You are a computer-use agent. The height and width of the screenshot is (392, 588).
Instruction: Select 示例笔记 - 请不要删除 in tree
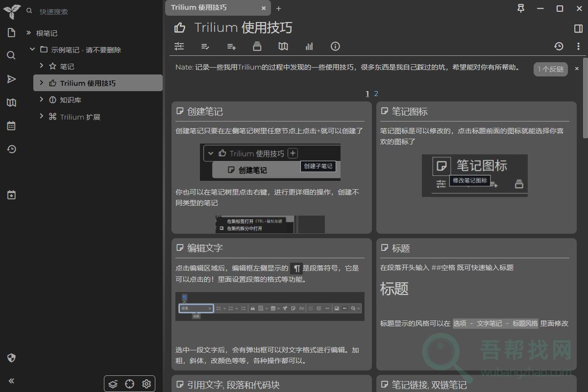(86, 50)
